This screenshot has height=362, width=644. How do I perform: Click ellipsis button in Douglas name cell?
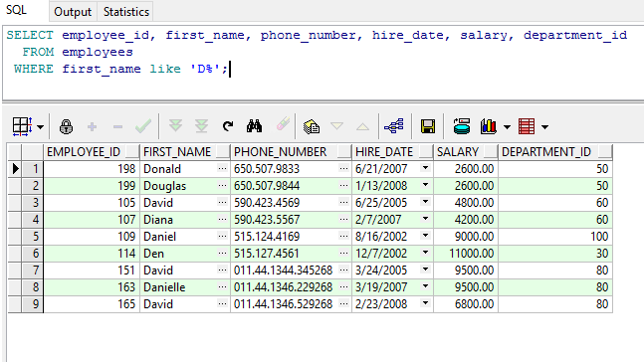(x=222, y=185)
